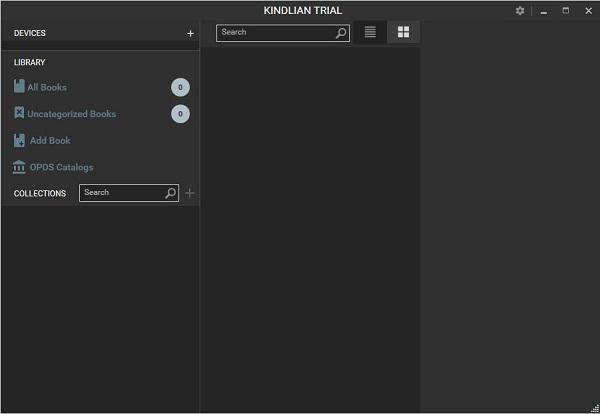Screen dimensions: 600x414
Task: Click magnifier icon in collections search
Action: tap(171, 193)
